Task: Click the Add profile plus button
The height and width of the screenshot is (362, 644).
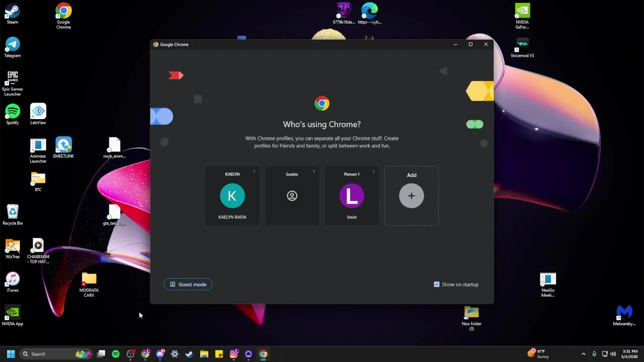Action: coord(412,196)
